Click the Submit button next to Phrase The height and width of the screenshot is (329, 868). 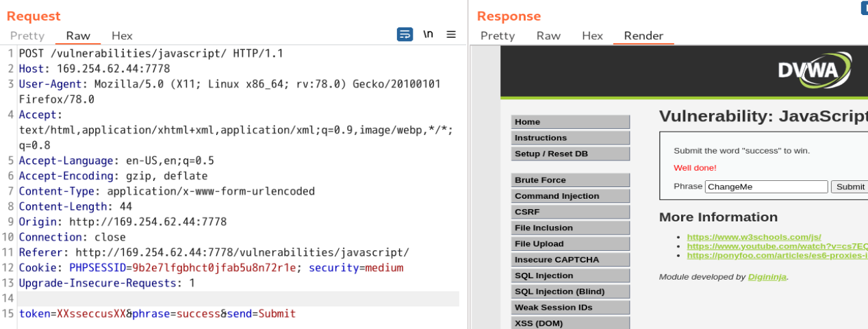click(850, 186)
